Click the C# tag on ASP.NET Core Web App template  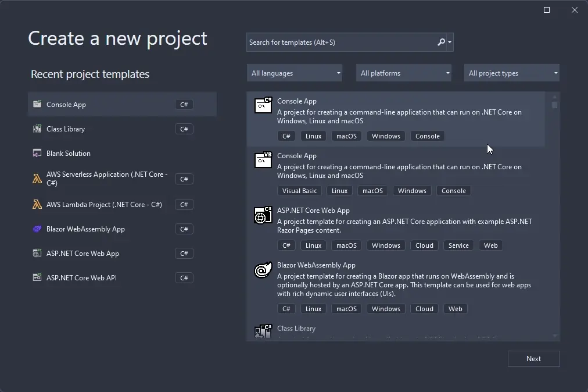[286, 245]
